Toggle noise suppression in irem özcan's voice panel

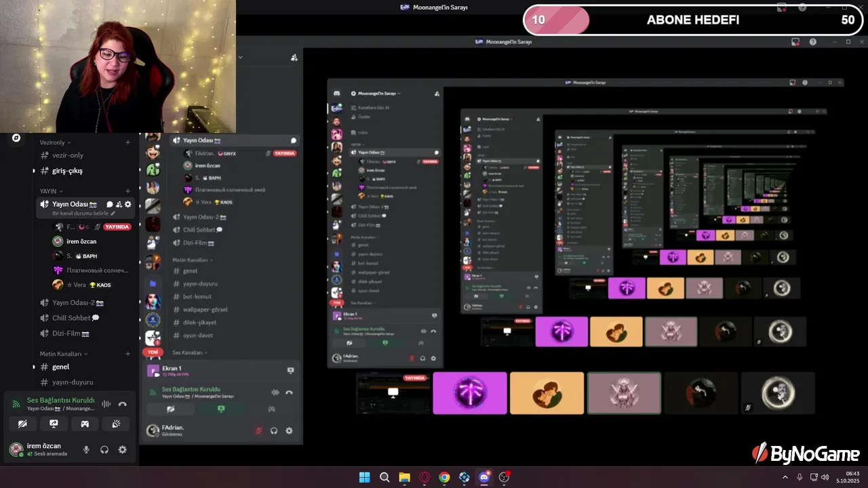106,404
